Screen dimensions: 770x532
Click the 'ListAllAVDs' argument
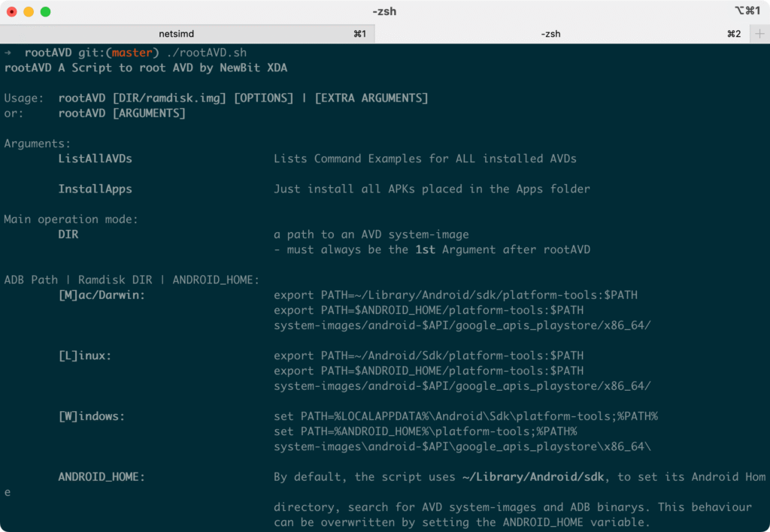tap(95, 159)
